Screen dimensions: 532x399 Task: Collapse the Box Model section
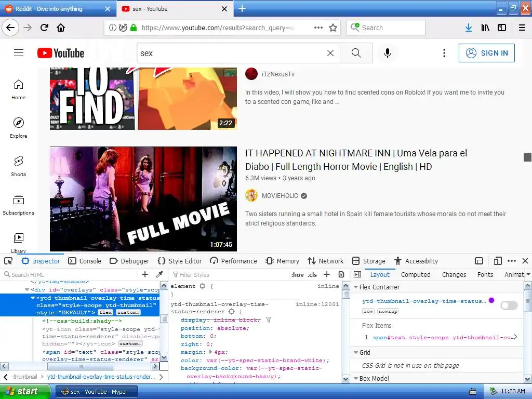pyautogui.click(x=356, y=378)
